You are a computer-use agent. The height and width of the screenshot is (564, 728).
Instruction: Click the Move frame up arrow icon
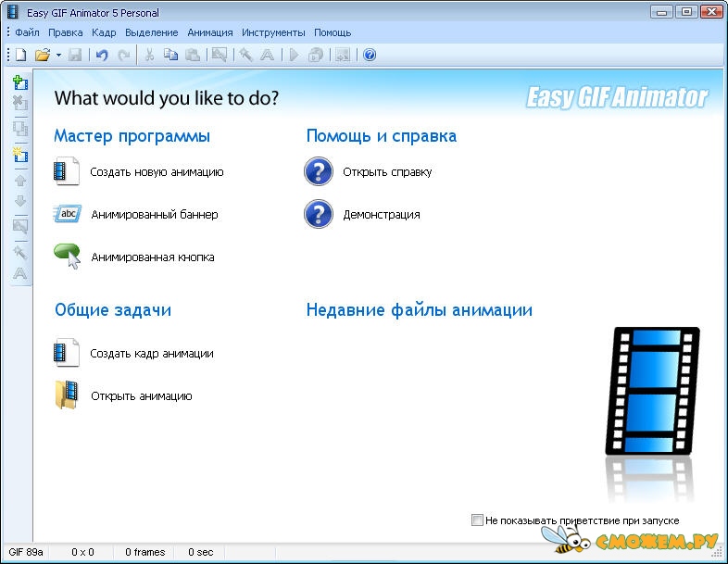coord(20,181)
